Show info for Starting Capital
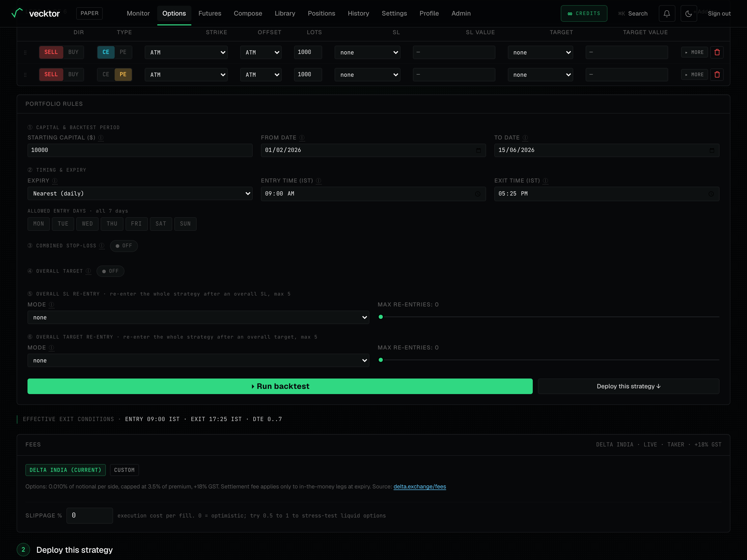The height and width of the screenshot is (560, 747). 101,138
